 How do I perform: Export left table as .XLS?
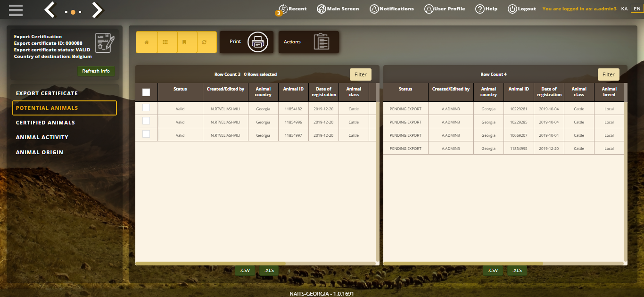click(x=269, y=271)
